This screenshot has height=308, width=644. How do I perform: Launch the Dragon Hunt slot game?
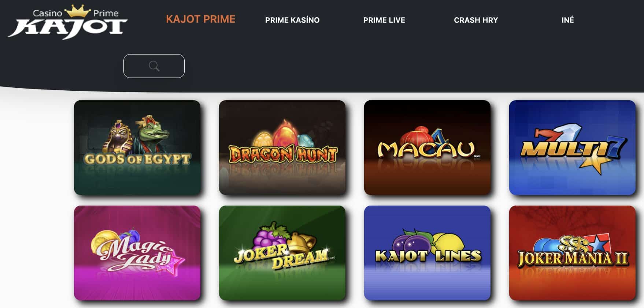point(282,147)
